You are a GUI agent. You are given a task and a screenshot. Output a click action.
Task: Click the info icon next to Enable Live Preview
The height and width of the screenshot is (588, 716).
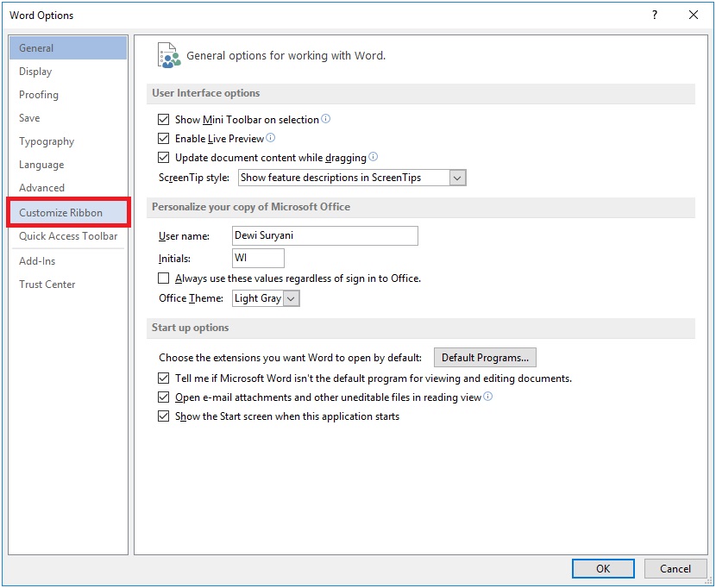270,137
